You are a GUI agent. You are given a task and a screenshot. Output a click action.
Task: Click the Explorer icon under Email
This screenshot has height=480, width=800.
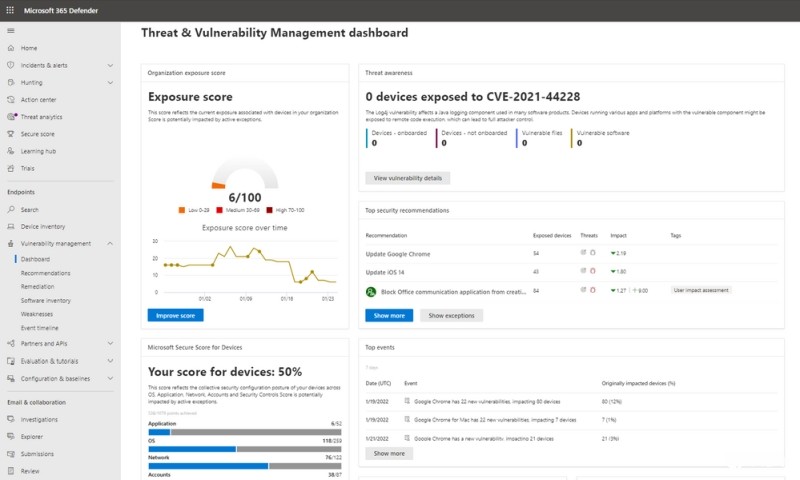pos(11,437)
